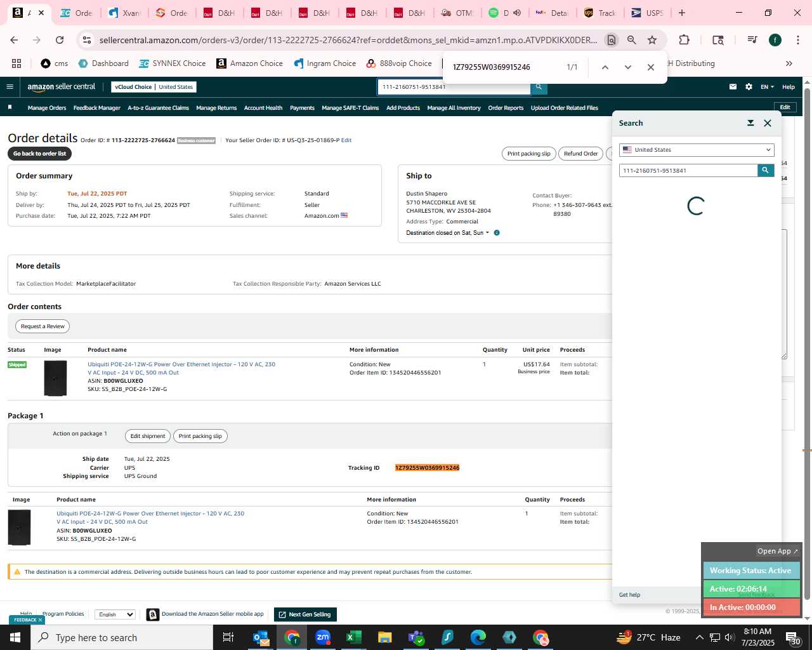Click the Refund Order button
This screenshot has width=812, height=650.
point(580,154)
